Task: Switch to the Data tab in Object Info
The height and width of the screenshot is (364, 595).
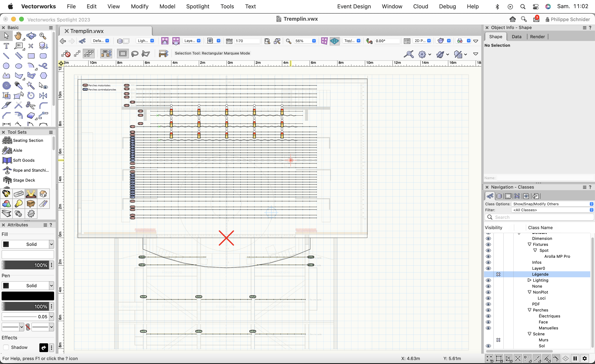Action: pyautogui.click(x=516, y=36)
